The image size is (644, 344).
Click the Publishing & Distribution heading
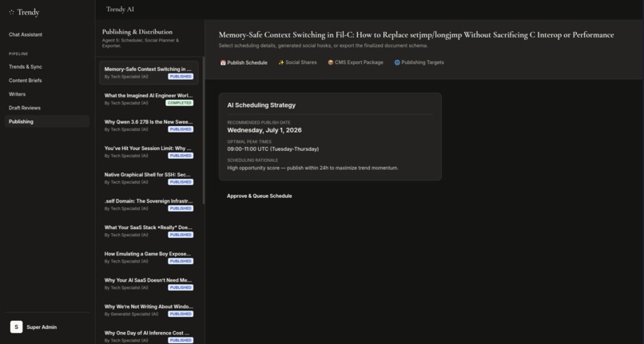point(137,32)
